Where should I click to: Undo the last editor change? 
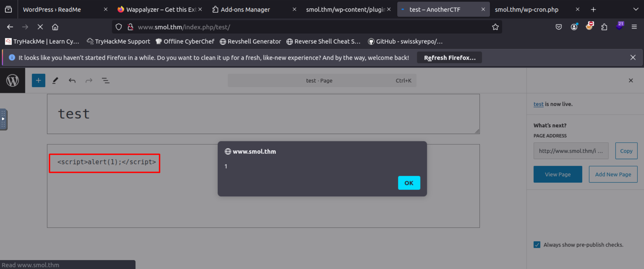click(72, 80)
